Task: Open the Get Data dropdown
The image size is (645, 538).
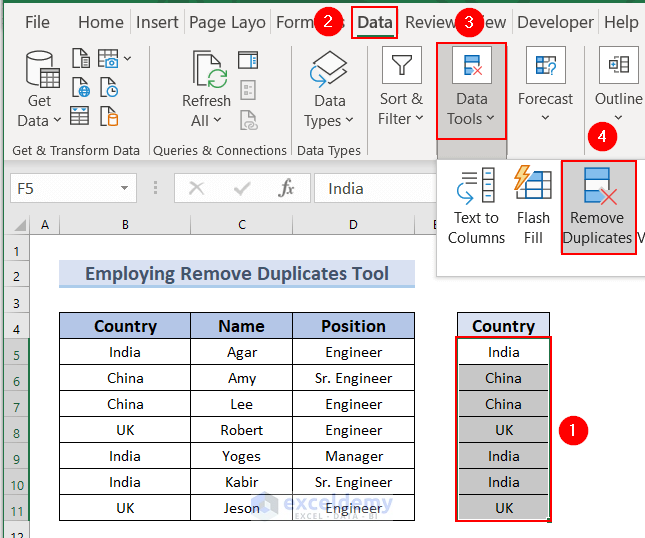Action: 39,88
